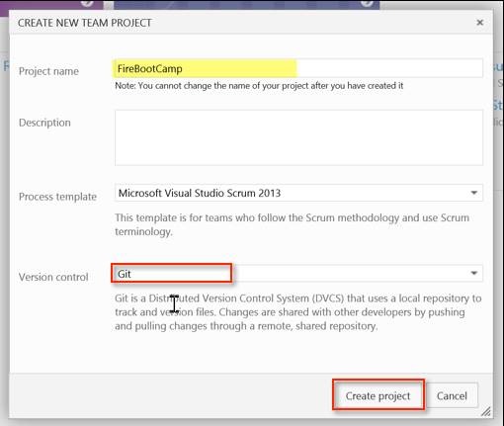Click the Git DVCS explanation paragraph
Screen dimensions: 504x426
point(298,312)
